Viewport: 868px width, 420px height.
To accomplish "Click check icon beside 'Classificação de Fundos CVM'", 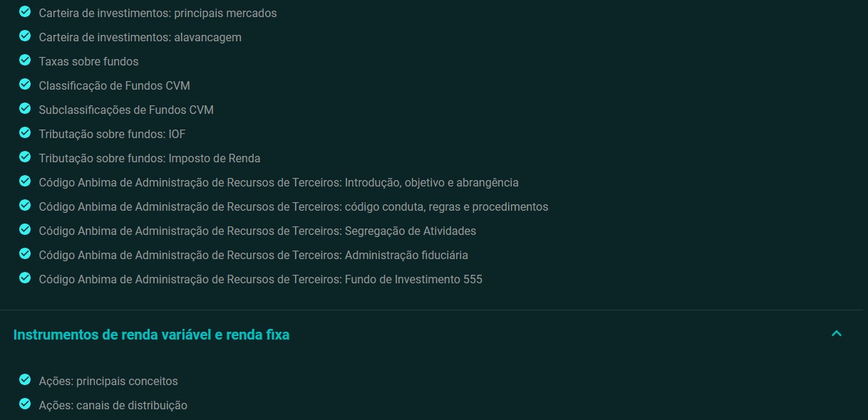I will click(x=25, y=85).
